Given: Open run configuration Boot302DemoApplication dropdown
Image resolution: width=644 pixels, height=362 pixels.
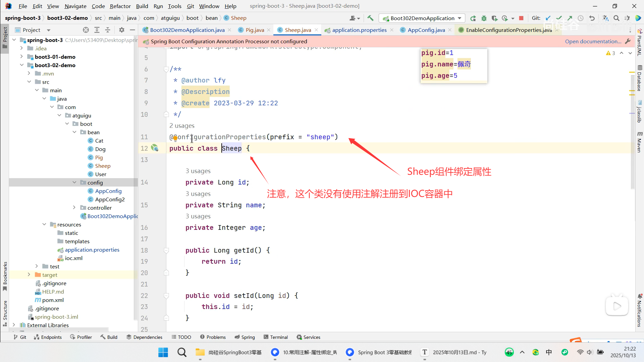Looking at the screenshot, I should (422, 18).
